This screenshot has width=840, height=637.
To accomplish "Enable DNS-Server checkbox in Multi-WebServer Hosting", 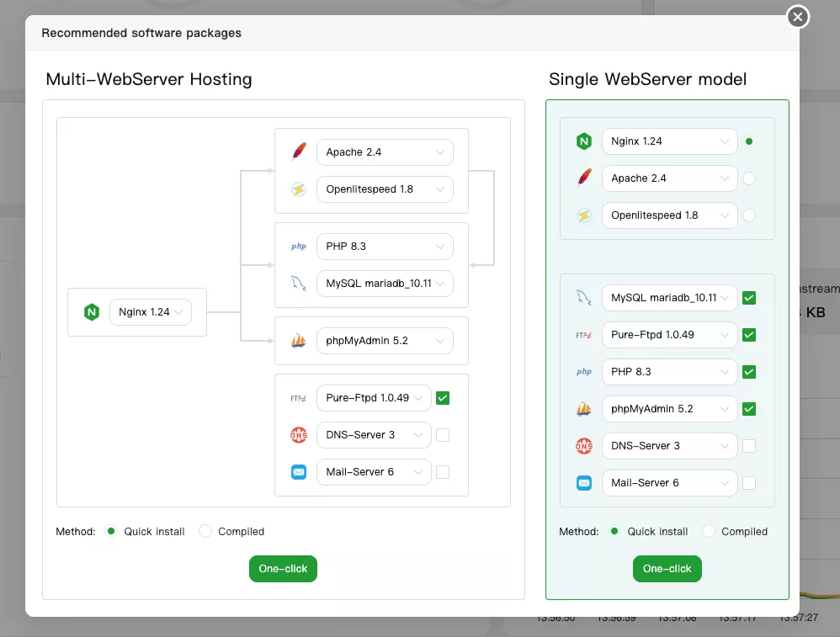I will 443,435.
